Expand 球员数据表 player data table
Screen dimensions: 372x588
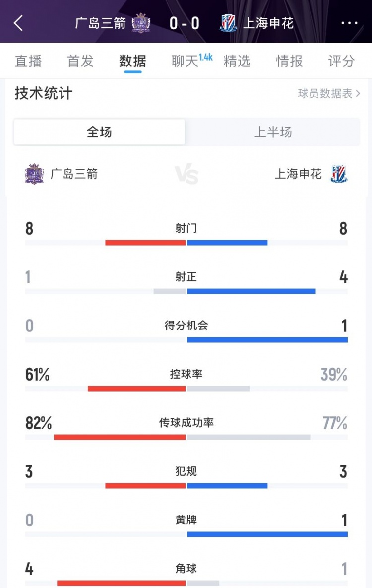(329, 93)
